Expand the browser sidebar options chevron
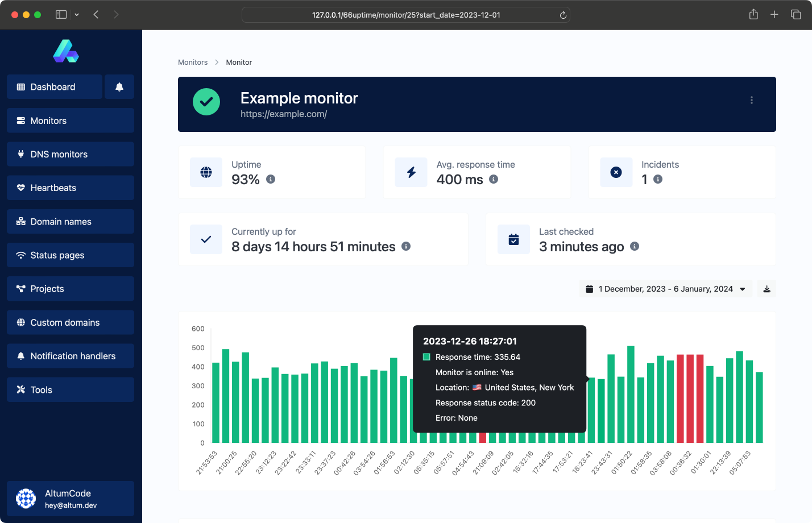Viewport: 812px width, 523px height. tap(76, 14)
